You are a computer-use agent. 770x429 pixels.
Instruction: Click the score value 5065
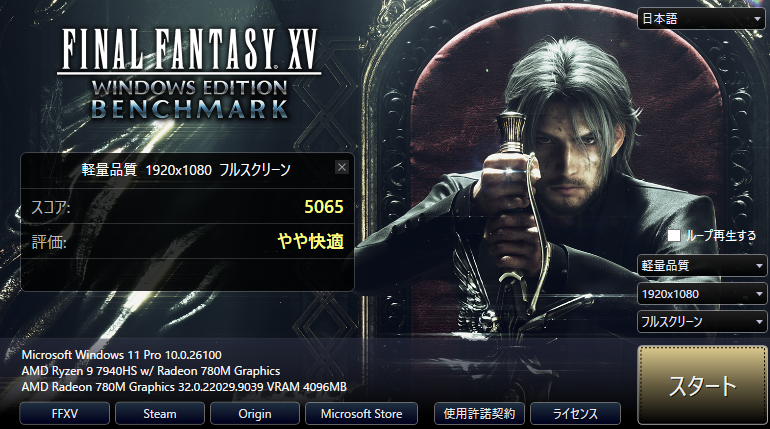pos(324,207)
